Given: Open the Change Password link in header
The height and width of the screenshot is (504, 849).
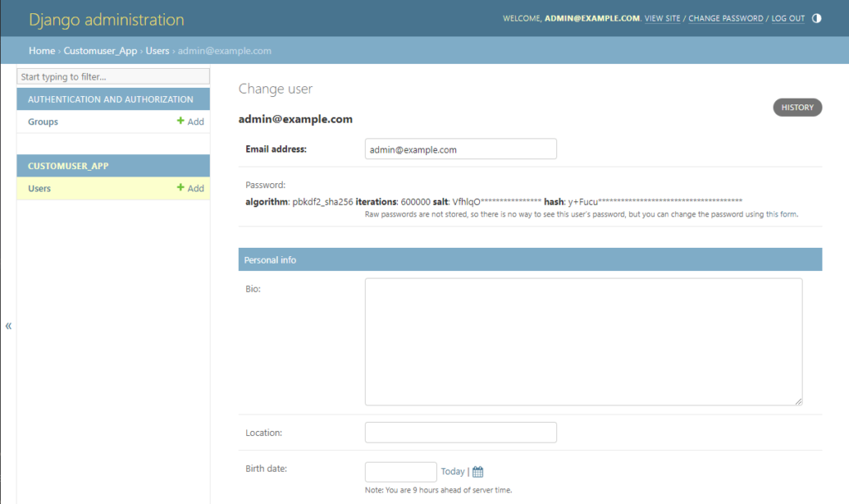Looking at the screenshot, I should click(x=725, y=18).
